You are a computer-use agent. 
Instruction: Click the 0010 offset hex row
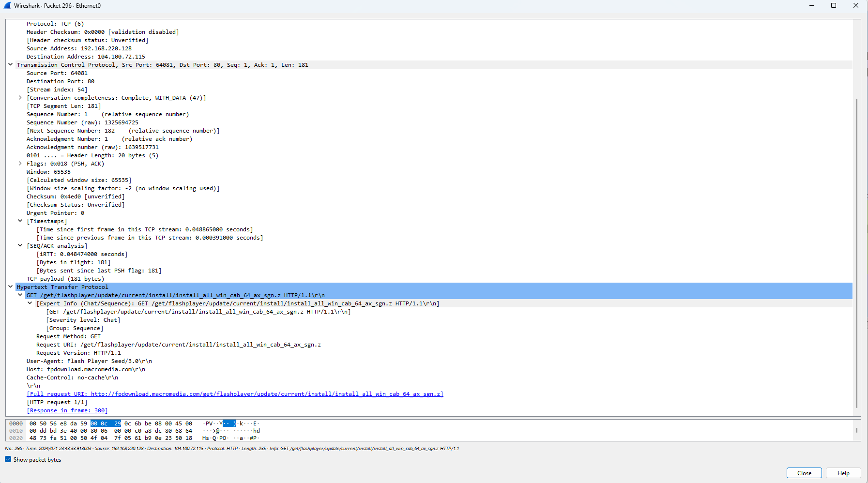click(110, 431)
